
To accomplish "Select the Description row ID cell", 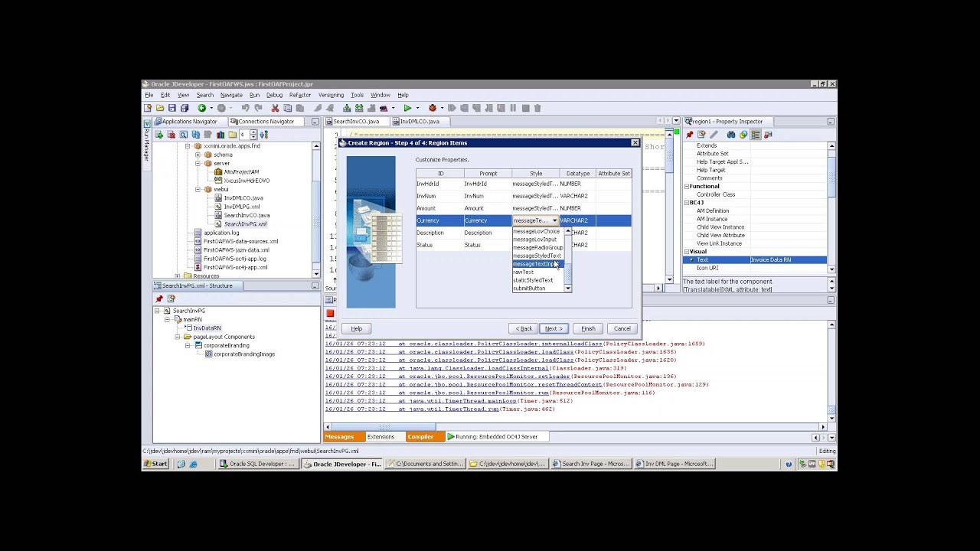I will pos(440,233).
